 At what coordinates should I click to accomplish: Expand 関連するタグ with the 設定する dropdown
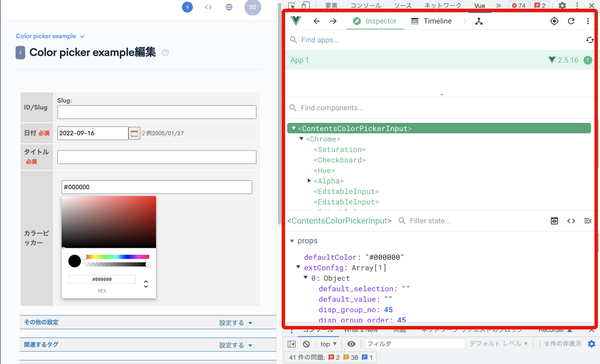pos(235,345)
